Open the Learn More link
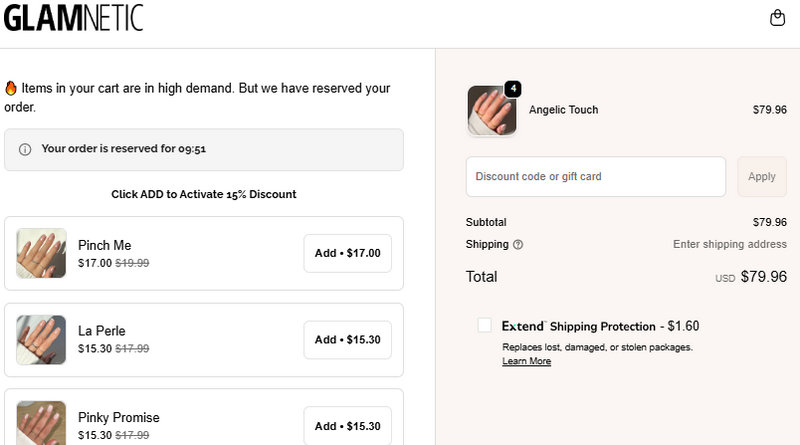Screen dimensions: 800x445 (x=526, y=361)
